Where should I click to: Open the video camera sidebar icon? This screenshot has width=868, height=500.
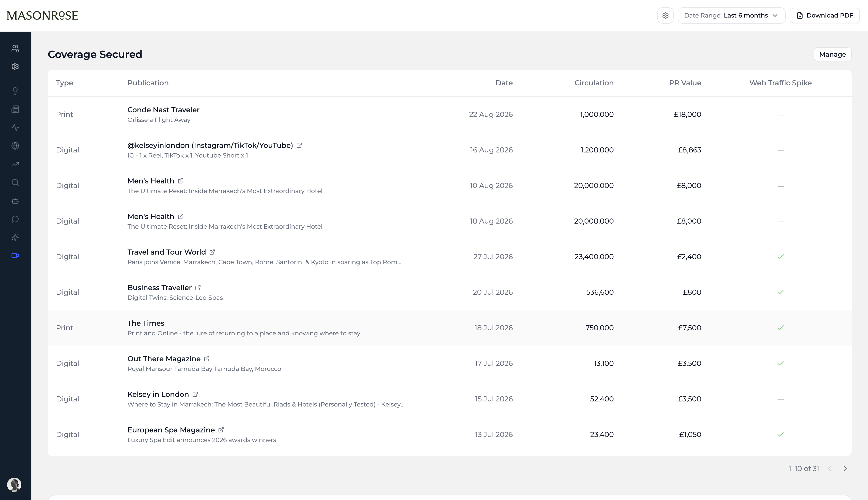click(15, 256)
